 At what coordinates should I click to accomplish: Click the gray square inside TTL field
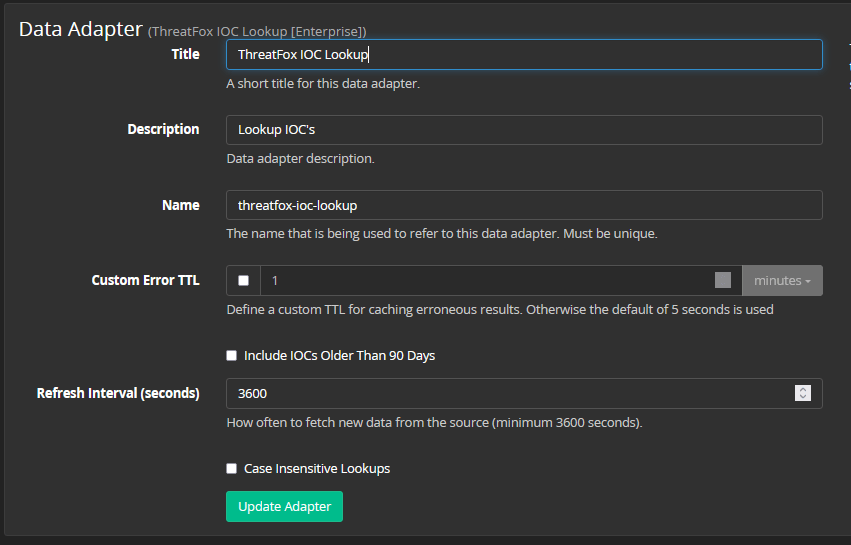723,281
